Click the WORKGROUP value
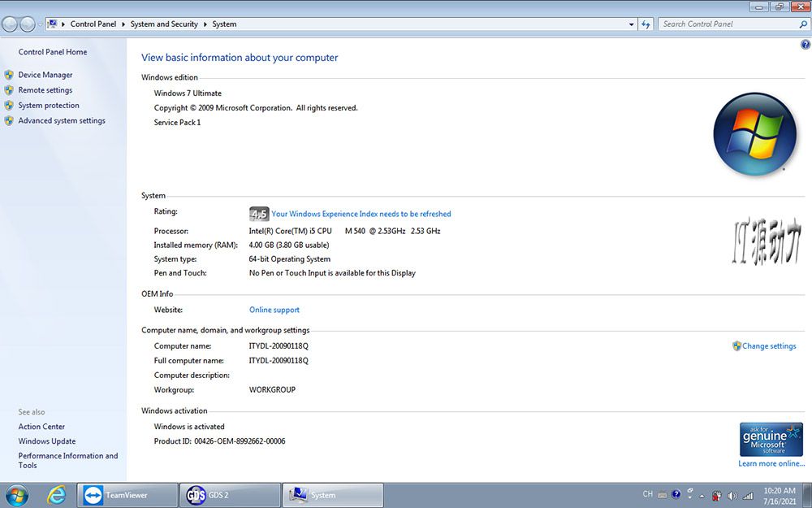Viewport: 812px width, 508px height. coord(272,390)
